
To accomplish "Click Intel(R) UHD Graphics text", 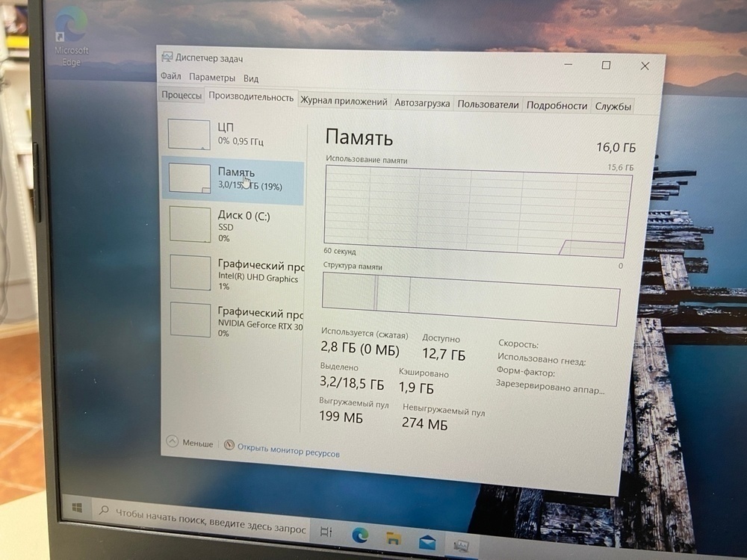I will tap(258, 277).
